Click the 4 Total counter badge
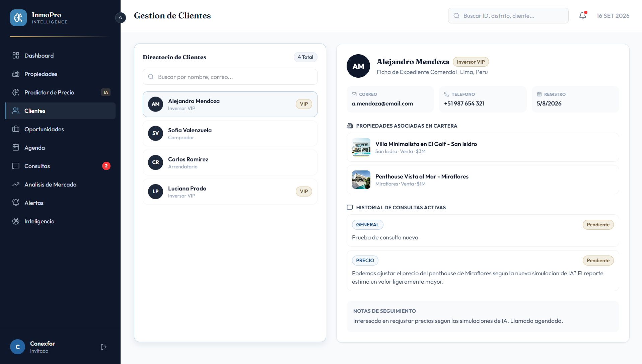Image resolution: width=642 pixels, height=364 pixels. (x=305, y=57)
